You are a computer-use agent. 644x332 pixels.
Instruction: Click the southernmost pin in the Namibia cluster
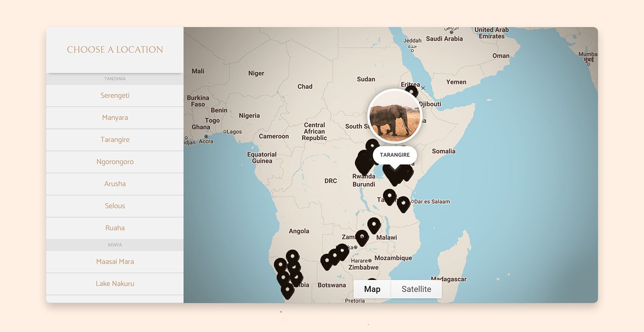click(287, 289)
